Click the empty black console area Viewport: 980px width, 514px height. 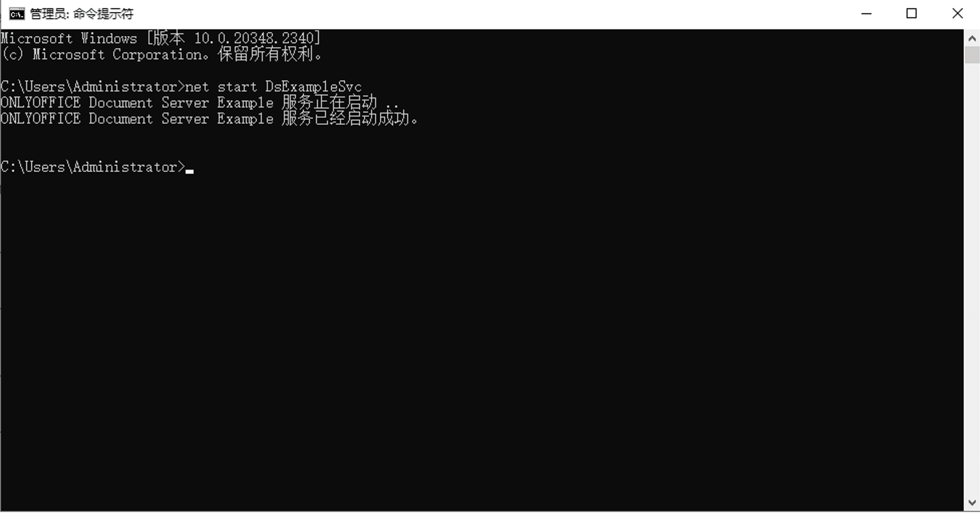(481, 341)
